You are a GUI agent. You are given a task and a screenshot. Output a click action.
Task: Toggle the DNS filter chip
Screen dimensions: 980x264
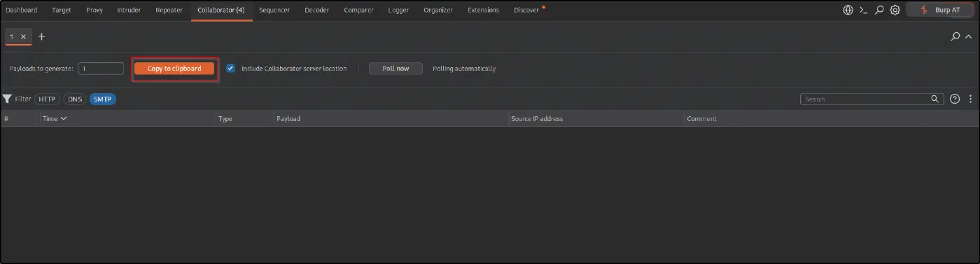point(75,99)
